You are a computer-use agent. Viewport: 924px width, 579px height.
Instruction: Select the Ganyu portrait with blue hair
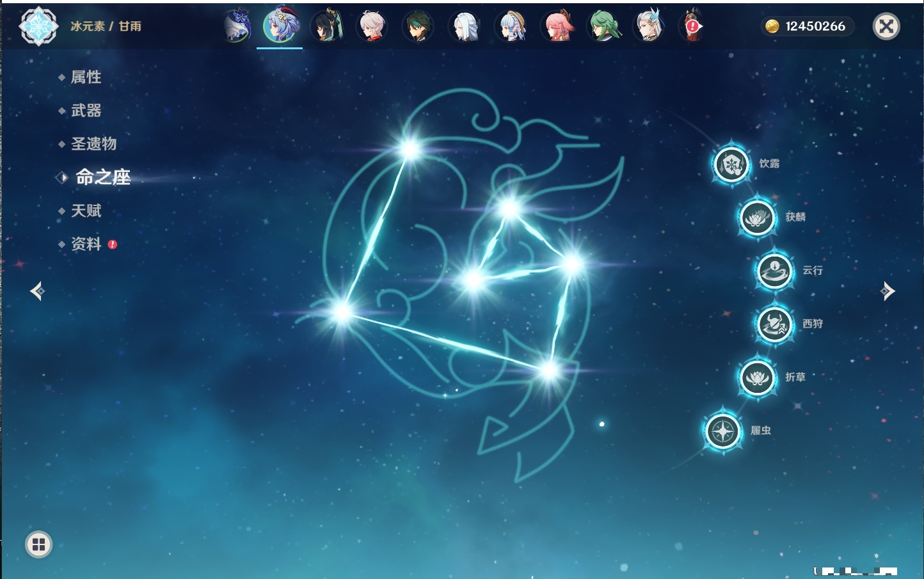pos(280,26)
